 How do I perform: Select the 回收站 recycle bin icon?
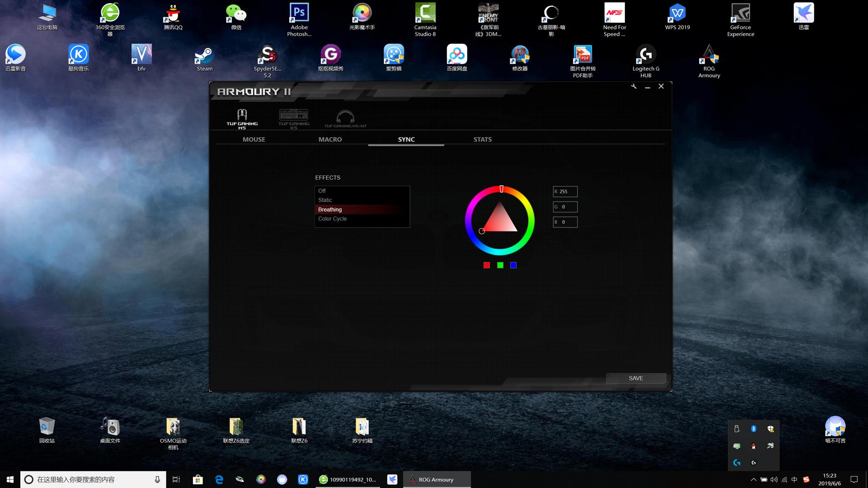click(47, 430)
